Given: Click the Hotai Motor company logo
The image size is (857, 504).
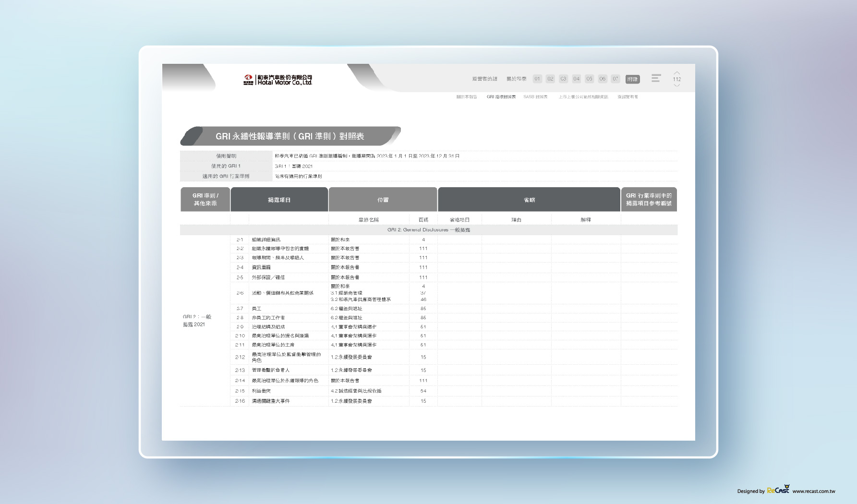Looking at the screenshot, I should point(278,80).
